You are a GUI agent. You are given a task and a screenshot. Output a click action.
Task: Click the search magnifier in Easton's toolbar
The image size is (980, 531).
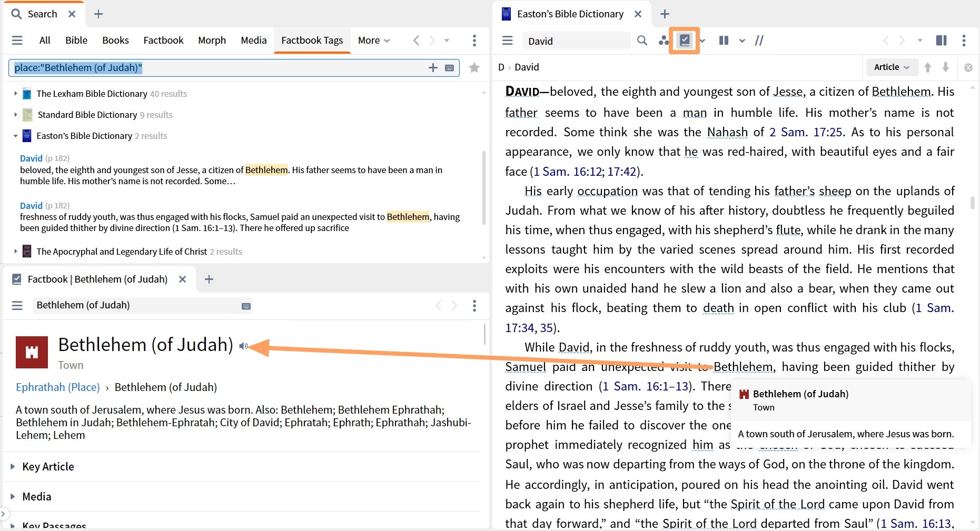tap(642, 41)
